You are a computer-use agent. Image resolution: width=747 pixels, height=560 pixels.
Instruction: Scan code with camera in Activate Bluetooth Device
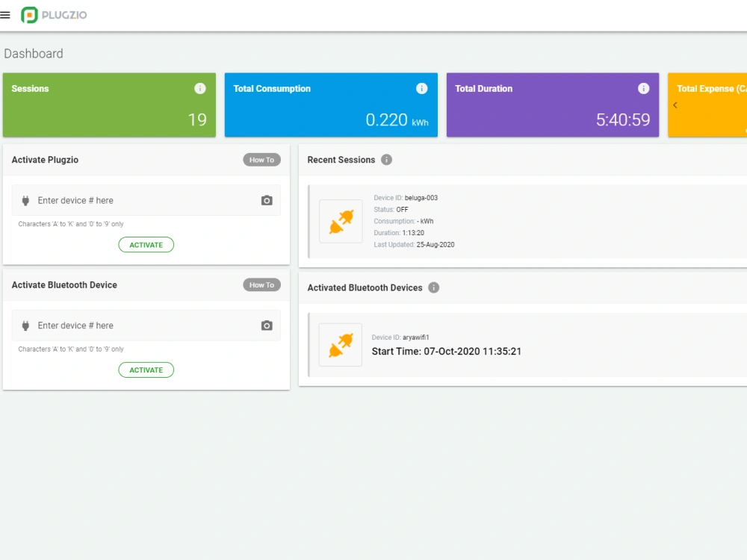point(267,326)
